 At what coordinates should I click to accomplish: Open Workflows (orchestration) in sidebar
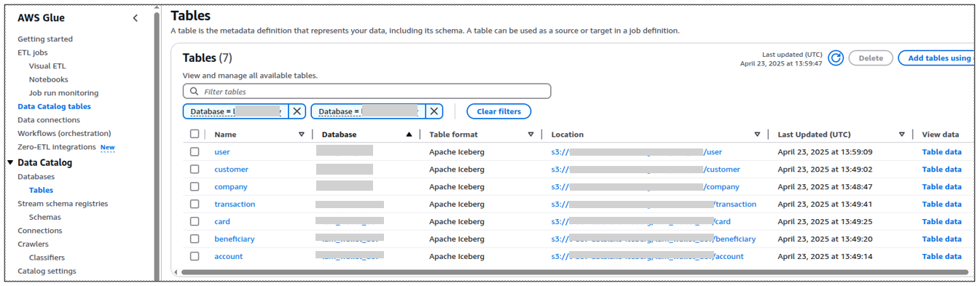[64, 134]
